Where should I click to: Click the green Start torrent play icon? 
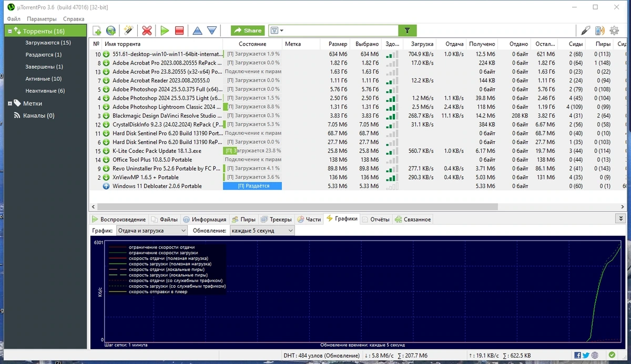point(165,31)
